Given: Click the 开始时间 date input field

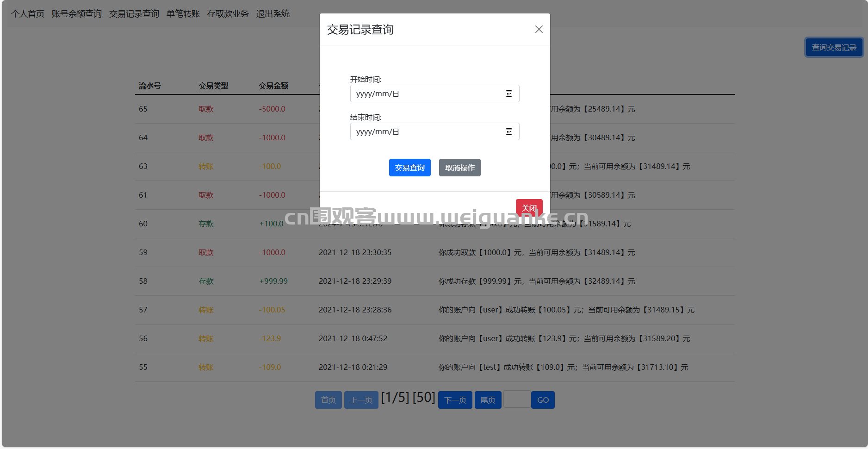Looking at the screenshot, I should (426, 94).
